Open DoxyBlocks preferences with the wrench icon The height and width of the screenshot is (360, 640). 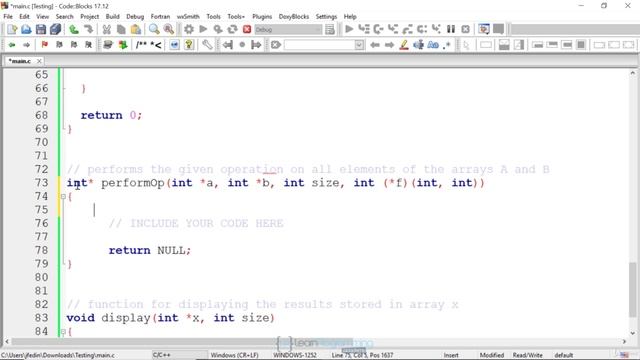tap(207, 45)
